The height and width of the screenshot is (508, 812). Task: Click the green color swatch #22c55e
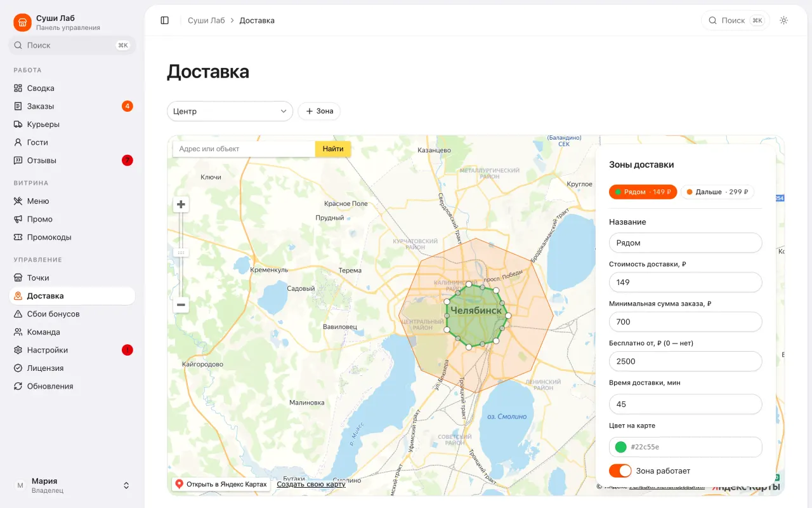click(620, 447)
